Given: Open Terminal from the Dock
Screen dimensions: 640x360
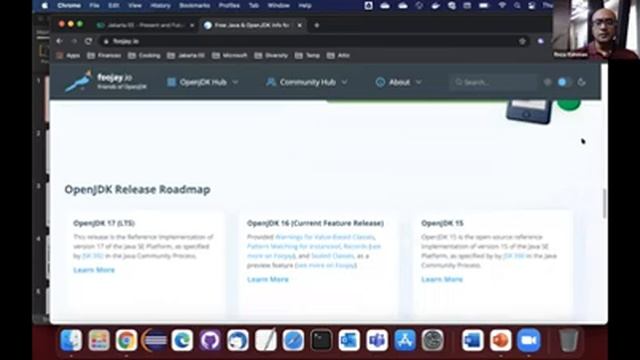Looking at the screenshot, I should [x=321, y=340].
